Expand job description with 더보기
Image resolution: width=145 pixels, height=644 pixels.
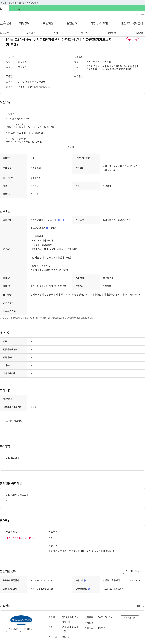coord(72,147)
